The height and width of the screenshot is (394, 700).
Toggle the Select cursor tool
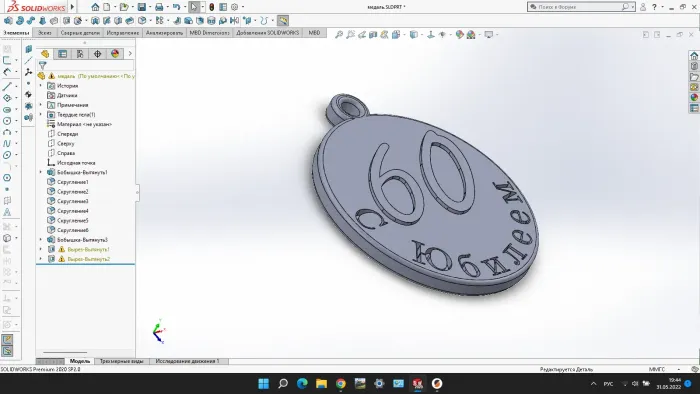[x=194, y=7]
